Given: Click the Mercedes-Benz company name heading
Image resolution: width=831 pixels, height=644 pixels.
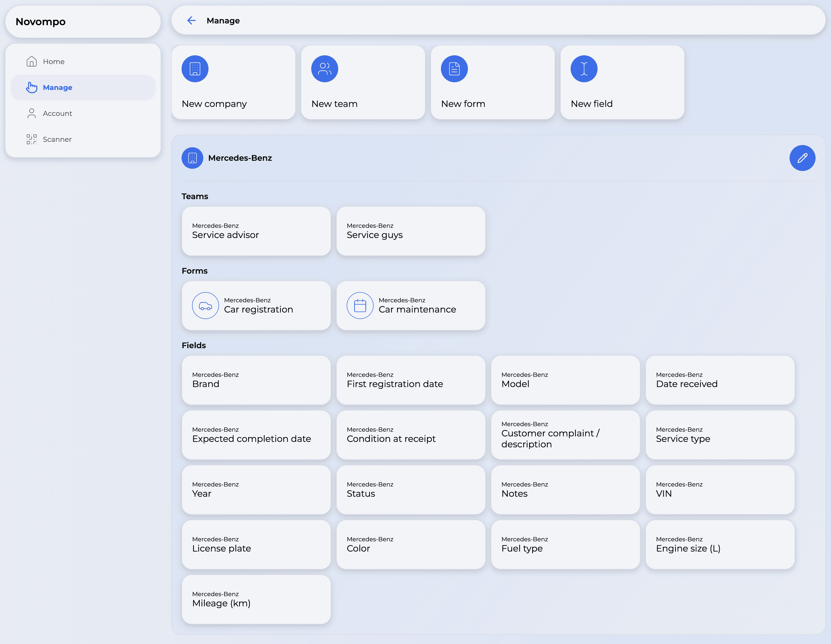Looking at the screenshot, I should [x=240, y=158].
